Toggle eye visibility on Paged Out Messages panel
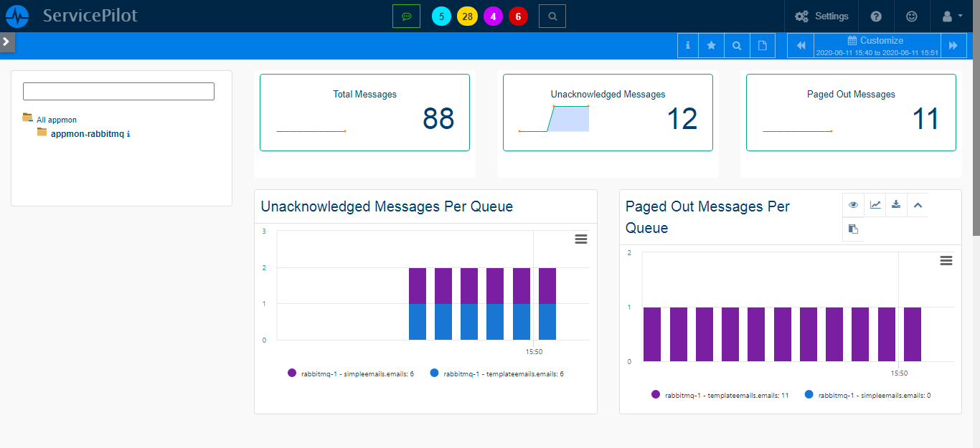 coord(853,204)
